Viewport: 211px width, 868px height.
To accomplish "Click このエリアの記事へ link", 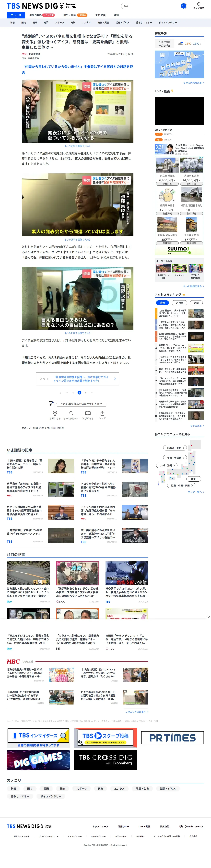I will click(x=137, y=712).
